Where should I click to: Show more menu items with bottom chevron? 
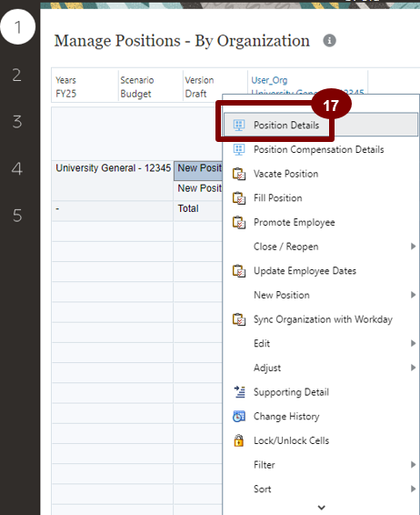[x=322, y=508]
